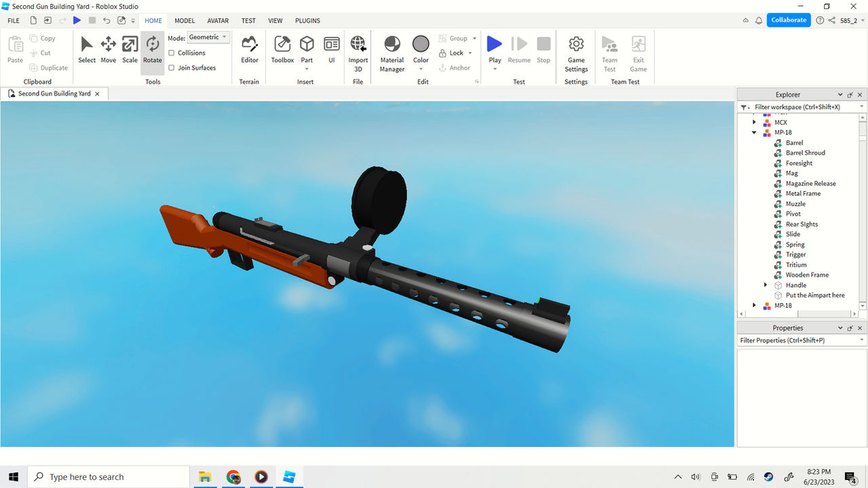The image size is (868, 488).
Task: Expand the Handle item in Explorer
Action: click(x=766, y=285)
